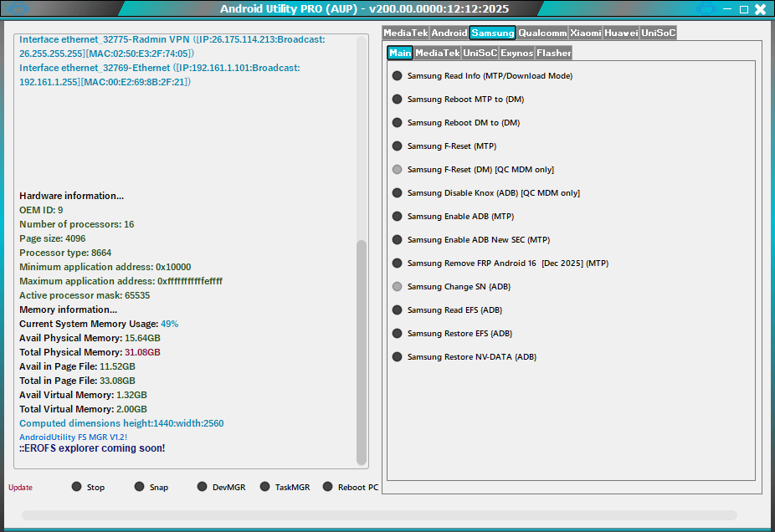The image size is (775, 532).
Task: Select Samsung Enable ADB (MTP) option
Action: 396,216
